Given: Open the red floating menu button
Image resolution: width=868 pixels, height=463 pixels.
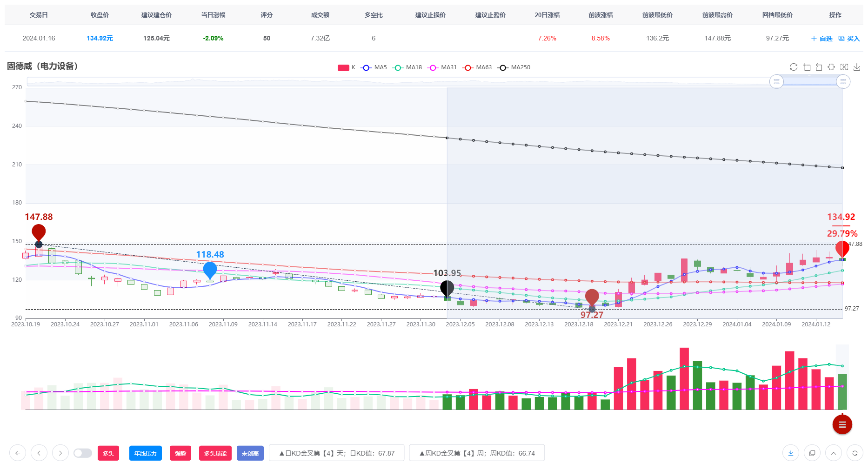Looking at the screenshot, I should tap(842, 424).
